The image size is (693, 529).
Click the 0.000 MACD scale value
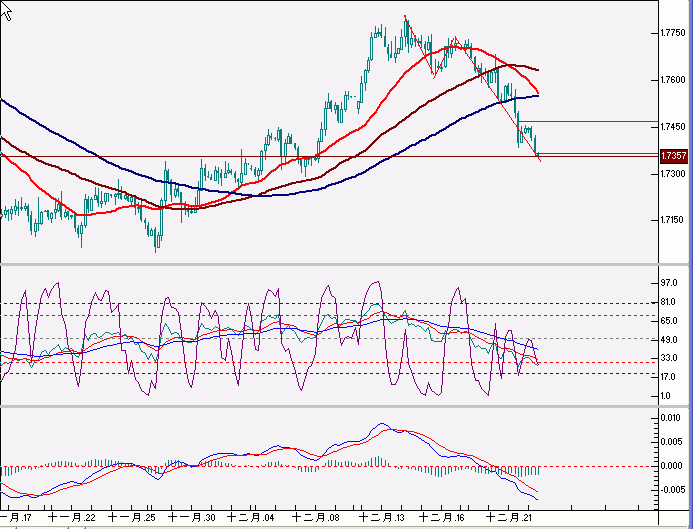click(x=671, y=466)
